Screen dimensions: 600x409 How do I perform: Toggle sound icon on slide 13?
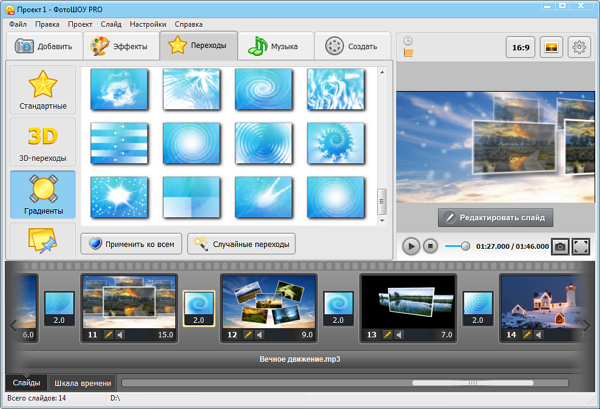399,335
